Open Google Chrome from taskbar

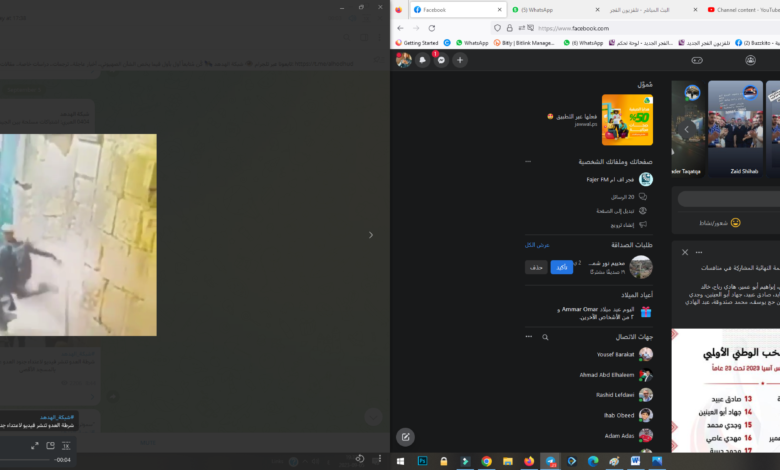coord(486,461)
